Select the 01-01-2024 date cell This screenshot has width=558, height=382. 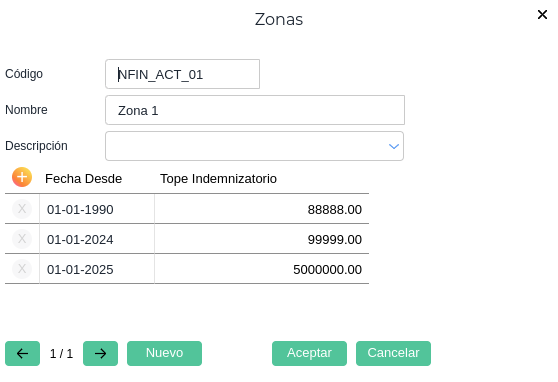(97, 239)
